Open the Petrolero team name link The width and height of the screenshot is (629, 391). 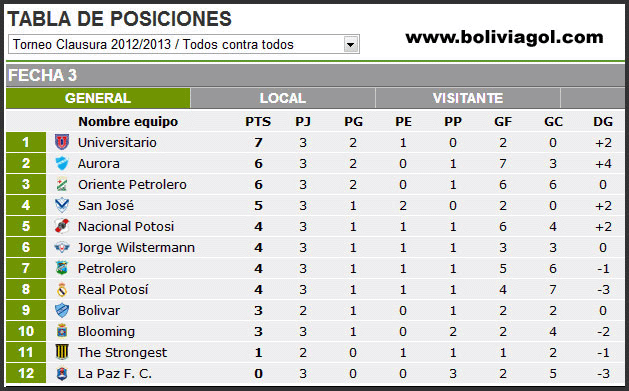point(107,269)
